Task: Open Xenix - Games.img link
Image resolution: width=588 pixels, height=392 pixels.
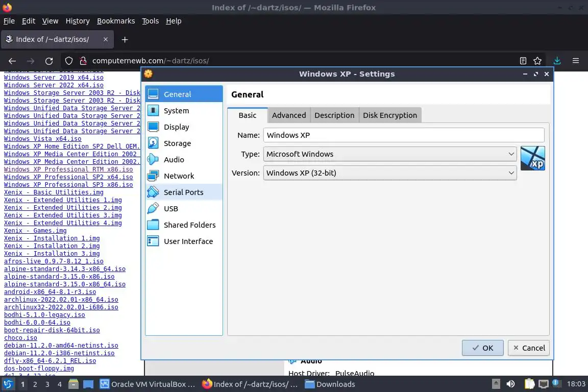Action: 35,231
